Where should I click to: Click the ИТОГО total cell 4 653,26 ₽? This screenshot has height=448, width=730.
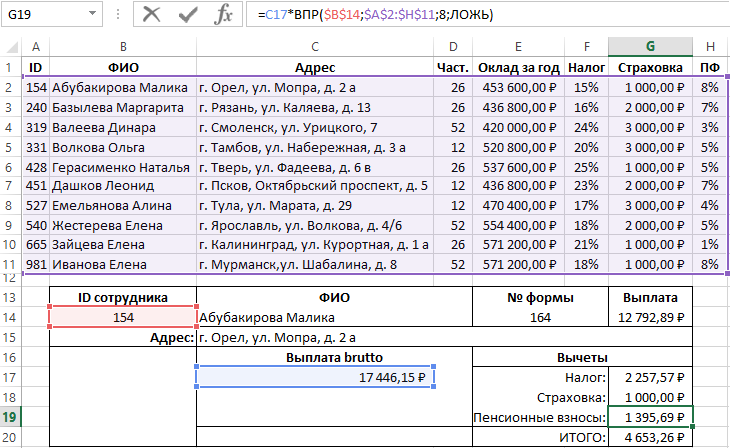pyautogui.click(x=650, y=436)
